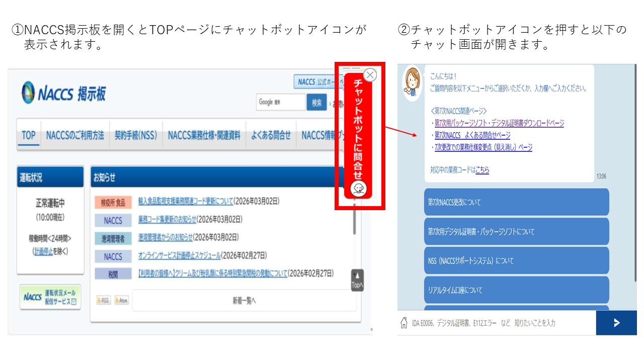Click the 第7次NACCS よくある問合せページ link
The image size is (644, 362).
472,135
